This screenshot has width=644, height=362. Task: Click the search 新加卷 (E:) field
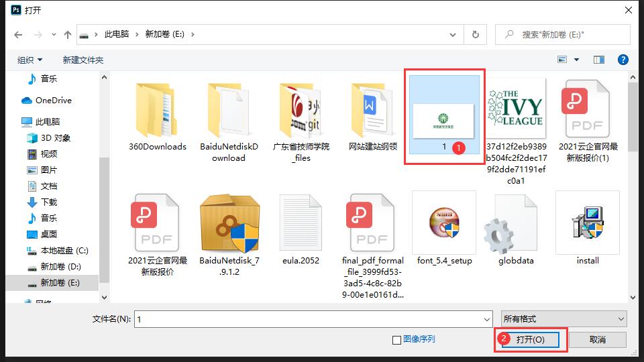click(x=563, y=34)
